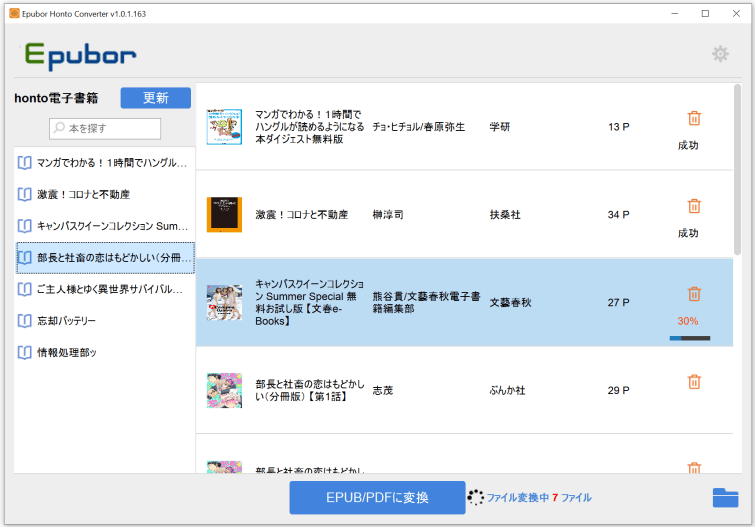
Task: Click book icon beside sidebar 激震！コロナと不動産
Action: click(25, 195)
